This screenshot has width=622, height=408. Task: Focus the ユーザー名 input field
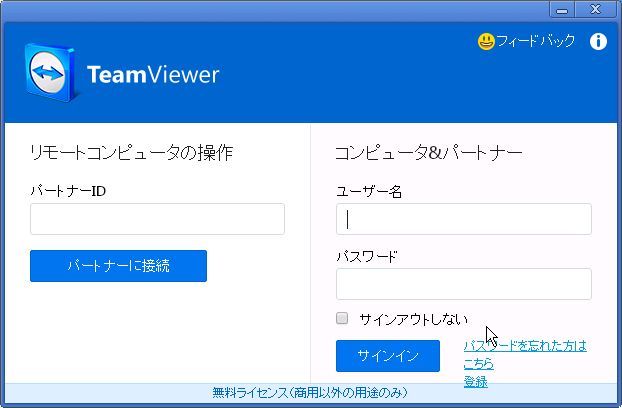click(x=464, y=219)
